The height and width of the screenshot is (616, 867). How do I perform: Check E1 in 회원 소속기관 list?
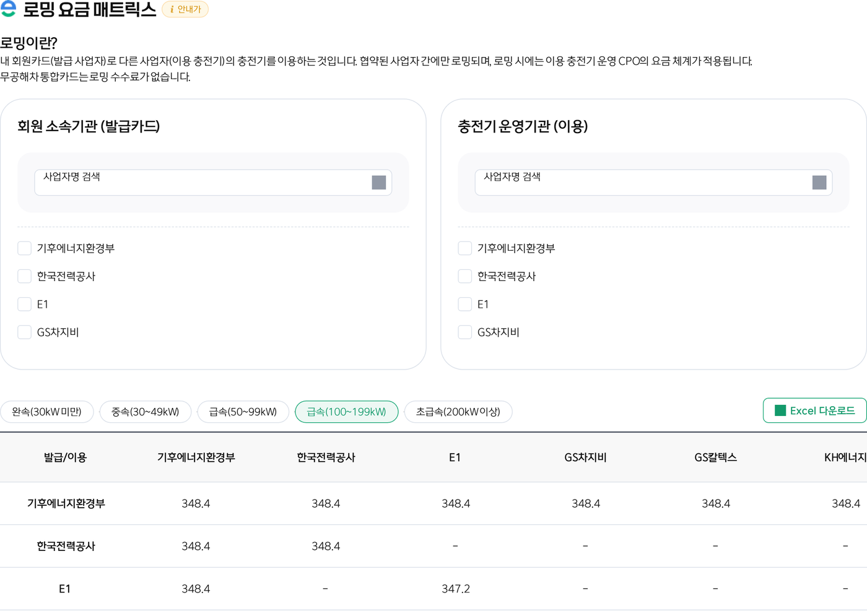click(x=25, y=304)
